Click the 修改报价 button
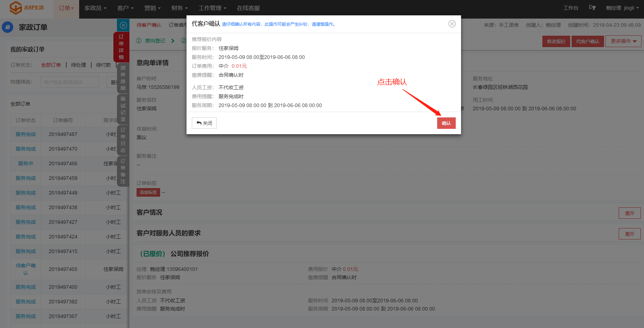 pyautogui.click(x=556, y=41)
